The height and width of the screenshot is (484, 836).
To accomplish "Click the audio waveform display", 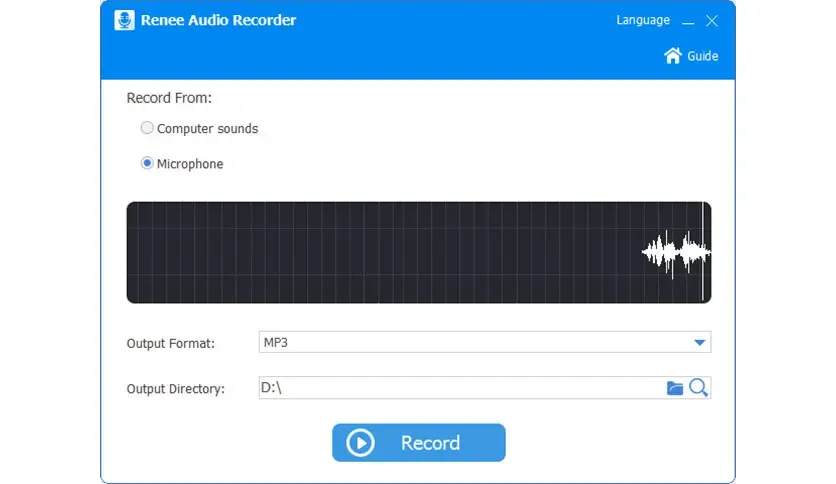I will [x=419, y=252].
